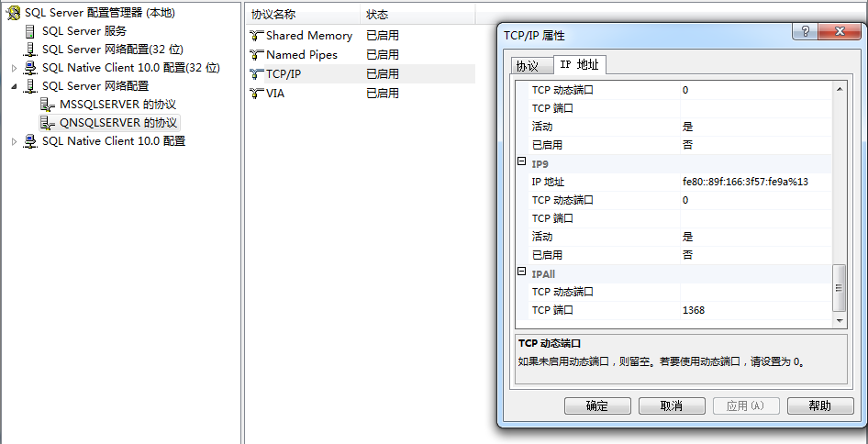The image size is (868, 444).
Task: Click the IP9 group header label
Action: coord(540,164)
